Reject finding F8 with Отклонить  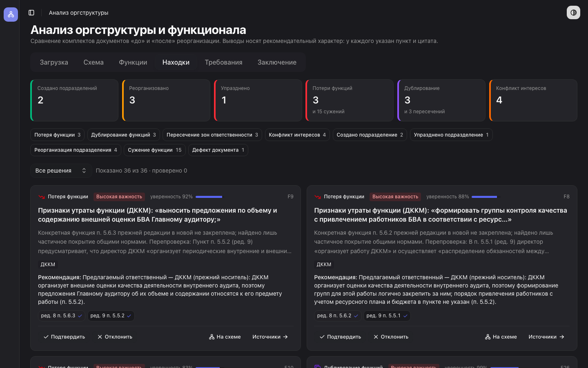tap(391, 337)
